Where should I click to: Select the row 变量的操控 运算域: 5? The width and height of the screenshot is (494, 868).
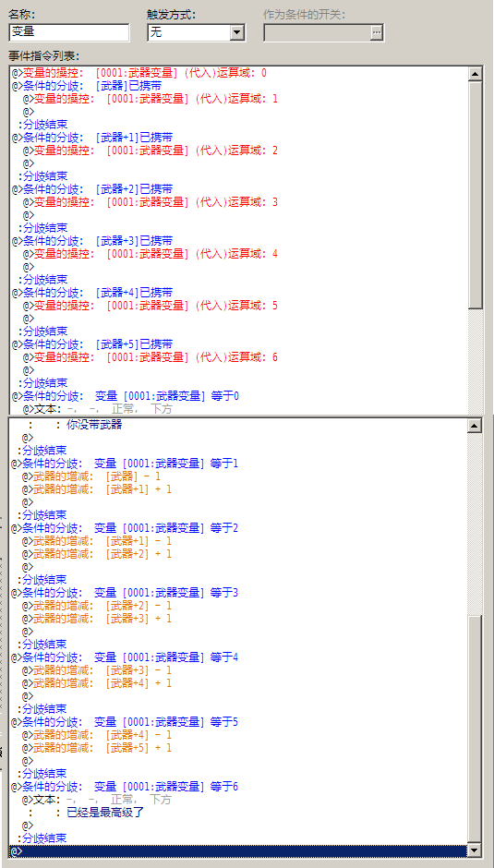pyautogui.click(x=239, y=306)
